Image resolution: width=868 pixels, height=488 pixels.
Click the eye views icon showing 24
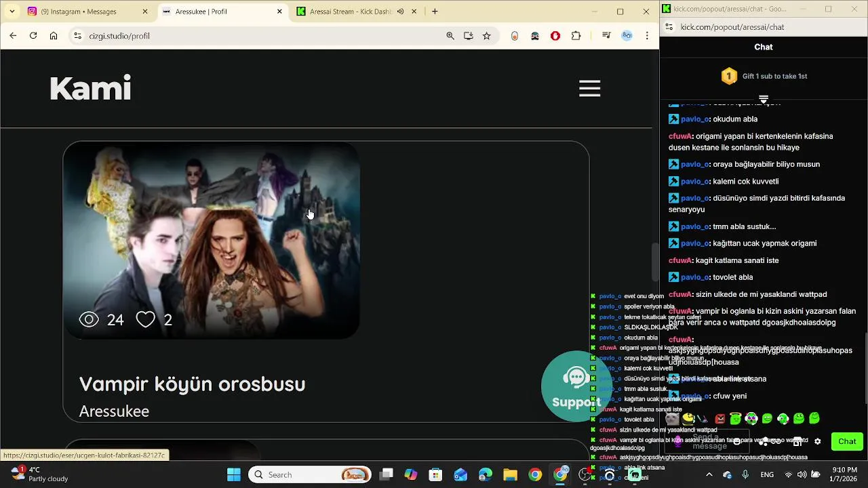(x=89, y=319)
